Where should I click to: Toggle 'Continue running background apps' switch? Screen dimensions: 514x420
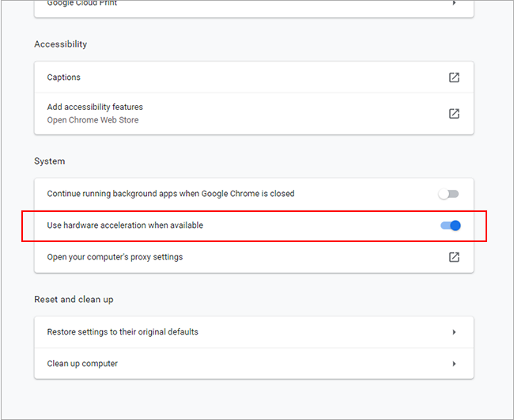pos(449,194)
